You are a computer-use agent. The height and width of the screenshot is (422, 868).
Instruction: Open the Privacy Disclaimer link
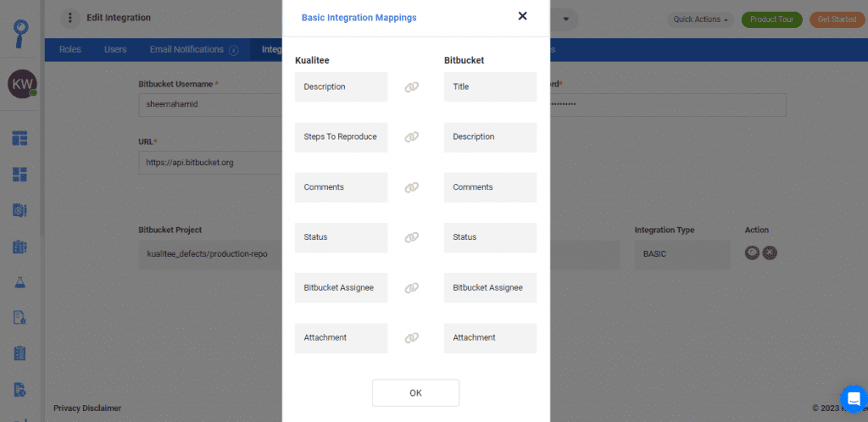coord(87,408)
